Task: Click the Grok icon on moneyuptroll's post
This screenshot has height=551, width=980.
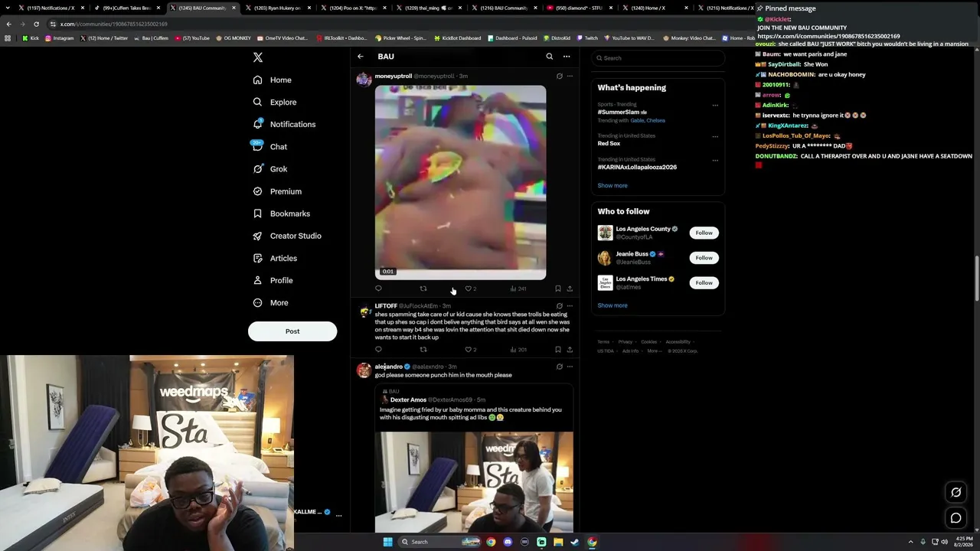Action: coord(560,77)
